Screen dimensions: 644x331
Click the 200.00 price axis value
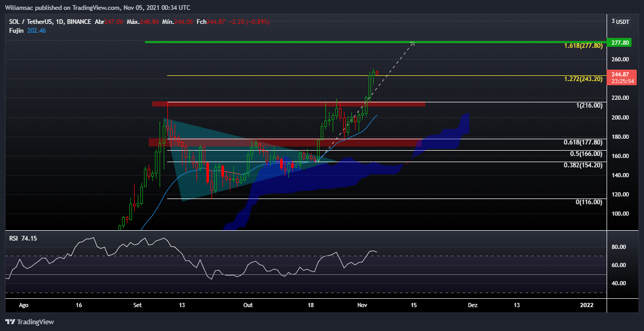pyautogui.click(x=621, y=117)
